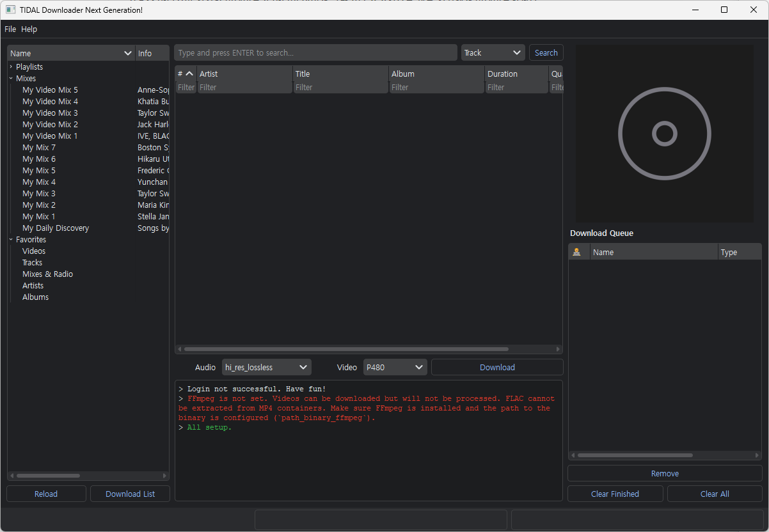Viewport: 769px width, 532px height.
Task: Click the Clear All button
Action: tap(715, 494)
